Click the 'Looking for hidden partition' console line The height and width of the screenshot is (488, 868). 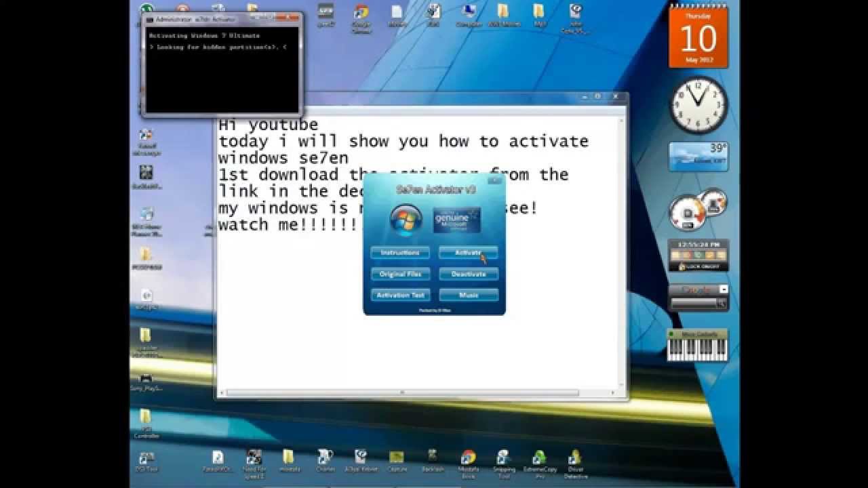(x=218, y=47)
